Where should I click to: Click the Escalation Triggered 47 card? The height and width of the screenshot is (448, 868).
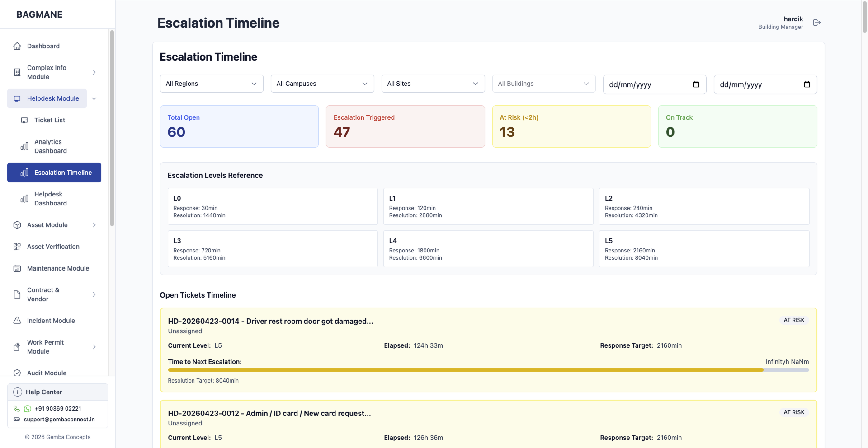(405, 126)
